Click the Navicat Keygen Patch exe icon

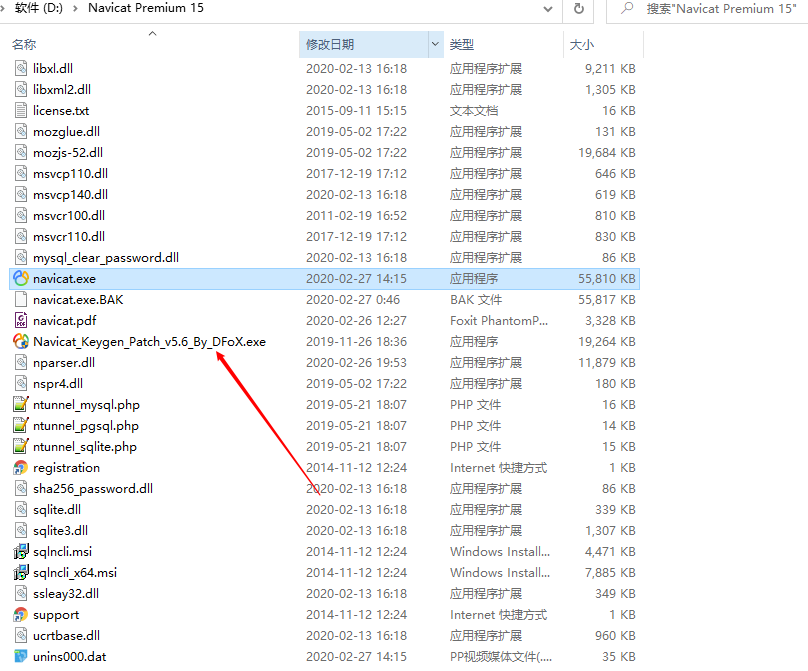[21, 342]
